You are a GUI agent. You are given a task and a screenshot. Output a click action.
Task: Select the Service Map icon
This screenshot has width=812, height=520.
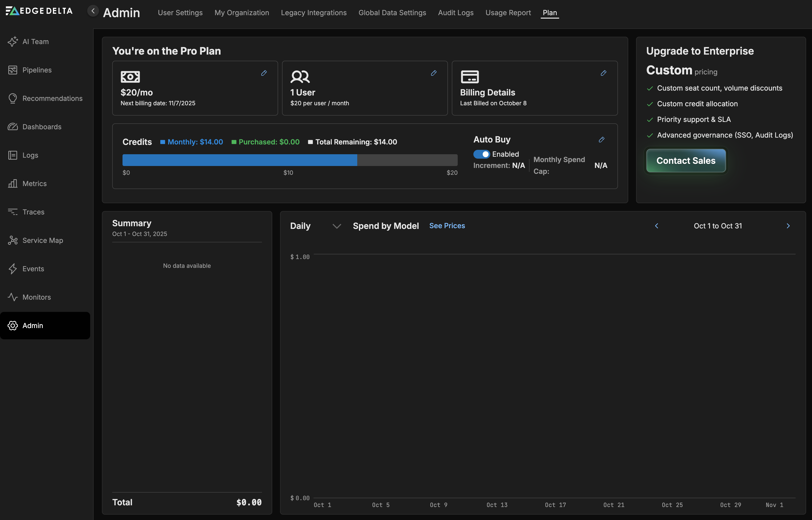[x=12, y=240]
